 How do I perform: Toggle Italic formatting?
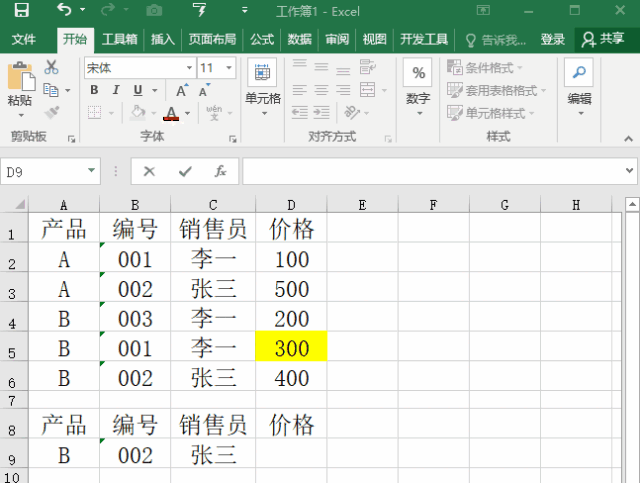(x=116, y=90)
